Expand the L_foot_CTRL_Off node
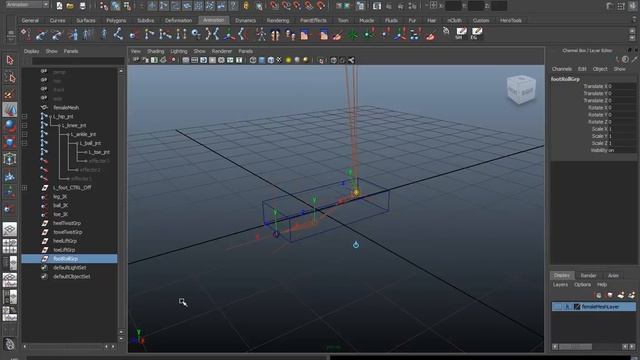This screenshot has width=640, height=360. [24, 188]
